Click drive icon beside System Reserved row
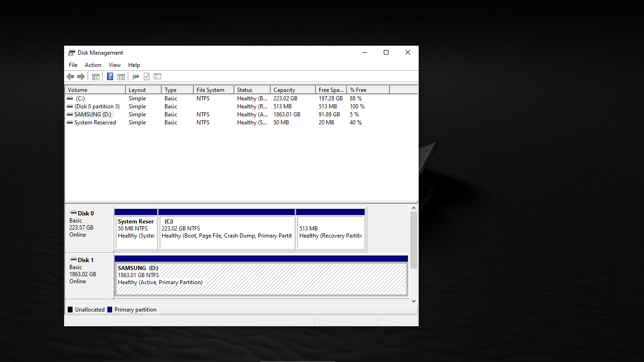The image size is (644, 362). [x=70, y=123]
